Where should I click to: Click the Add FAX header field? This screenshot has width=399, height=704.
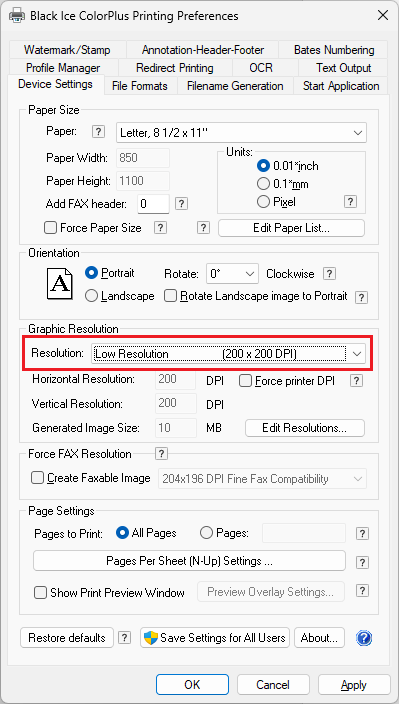coord(153,204)
